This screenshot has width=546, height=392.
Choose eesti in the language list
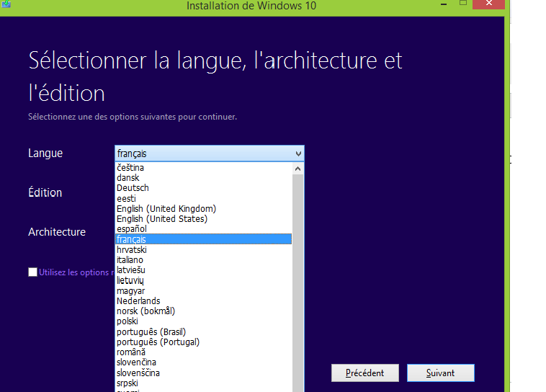coord(203,199)
